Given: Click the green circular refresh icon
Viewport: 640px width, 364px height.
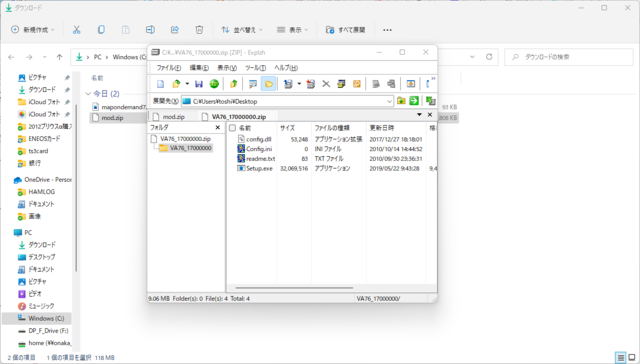Looking at the screenshot, I should (x=214, y=84).
